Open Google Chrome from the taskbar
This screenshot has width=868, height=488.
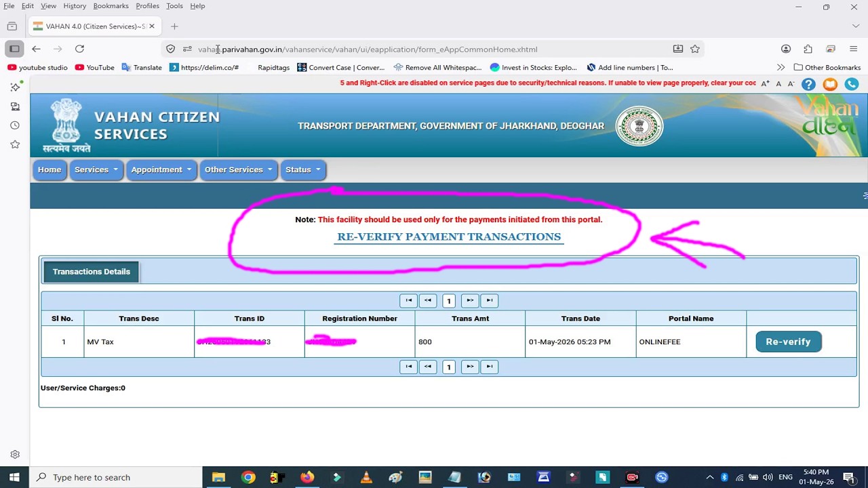248,477
